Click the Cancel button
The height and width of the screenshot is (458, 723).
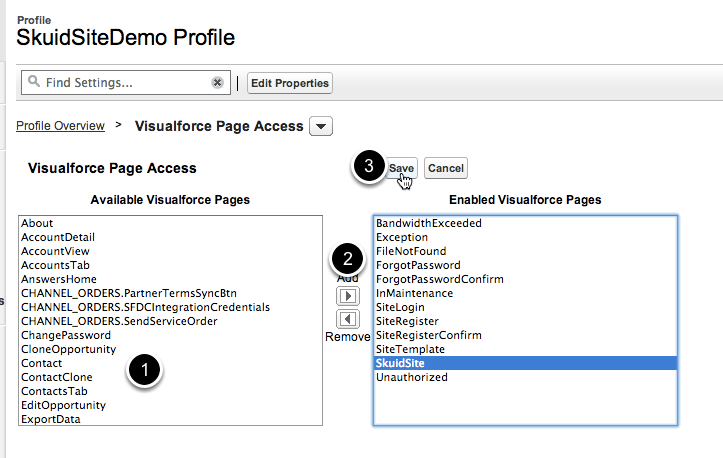tap(445, 169)
